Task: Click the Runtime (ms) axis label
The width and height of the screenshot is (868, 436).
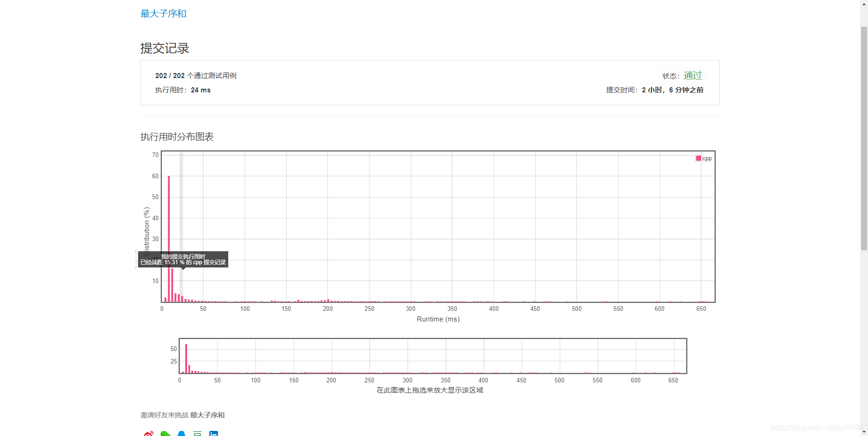Action: point(438,319)
